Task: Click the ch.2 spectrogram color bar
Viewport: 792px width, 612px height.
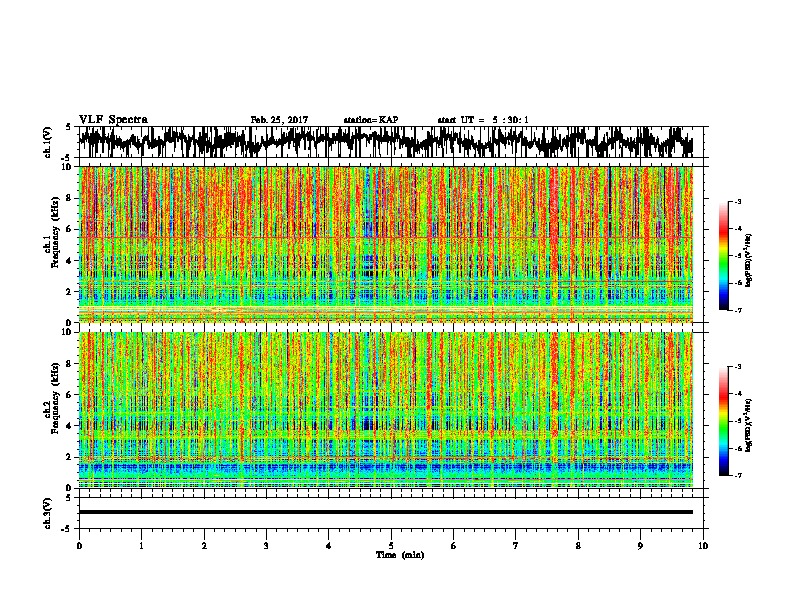Action: click(x=724, y=421)
